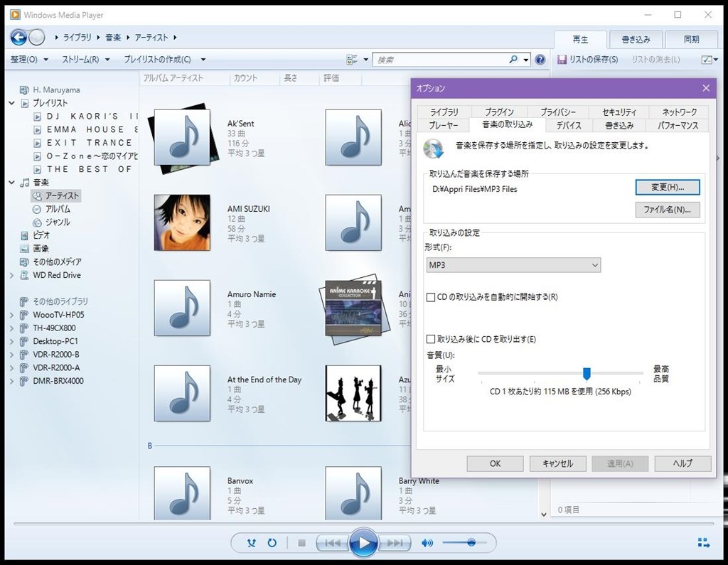Toggle repeat playback
The image size is (728, 565).
[x=272, y=543]
